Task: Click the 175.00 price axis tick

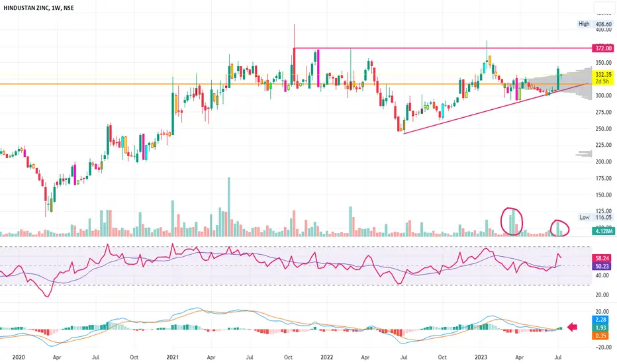Action: (603, 178)
